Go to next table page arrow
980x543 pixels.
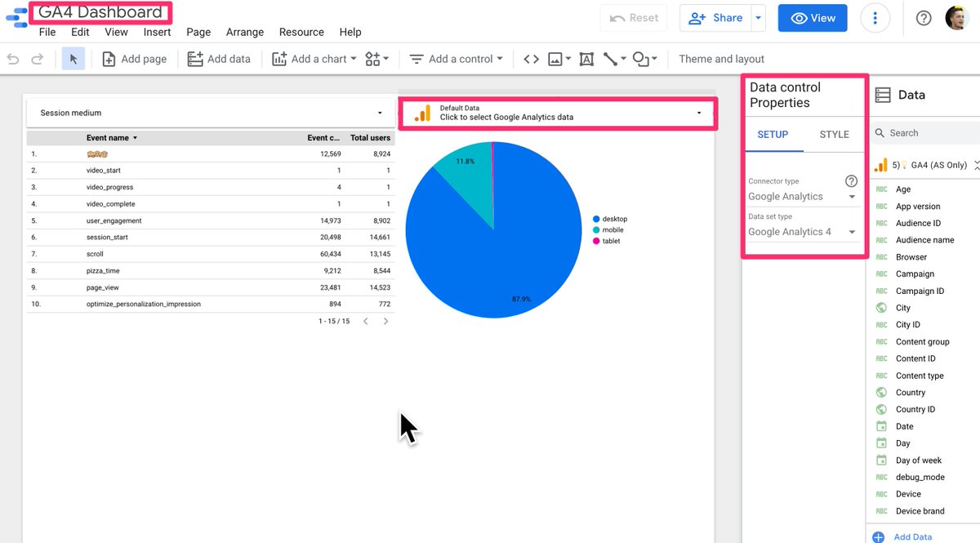385,321
